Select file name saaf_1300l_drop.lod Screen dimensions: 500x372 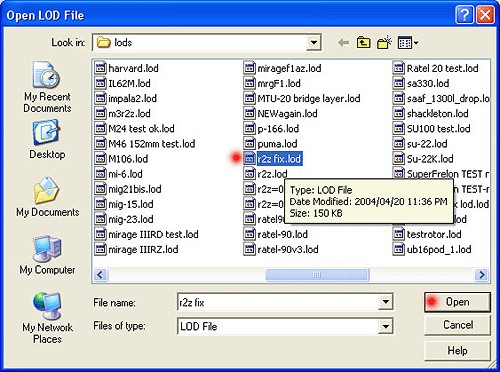tap(448, 98)
